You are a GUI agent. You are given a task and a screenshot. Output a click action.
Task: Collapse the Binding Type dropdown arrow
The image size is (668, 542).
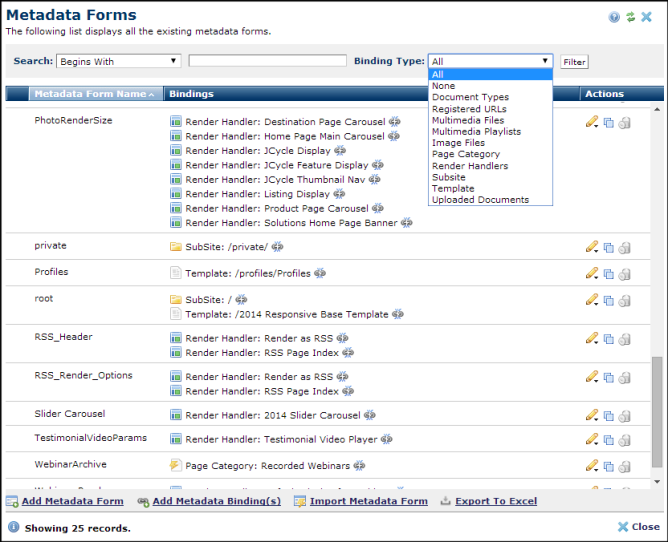pos(545,61)
